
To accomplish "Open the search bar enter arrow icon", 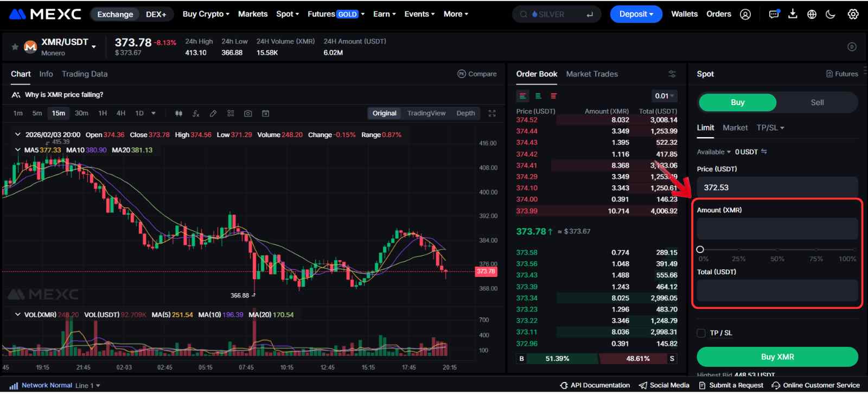I will [590, 15].
